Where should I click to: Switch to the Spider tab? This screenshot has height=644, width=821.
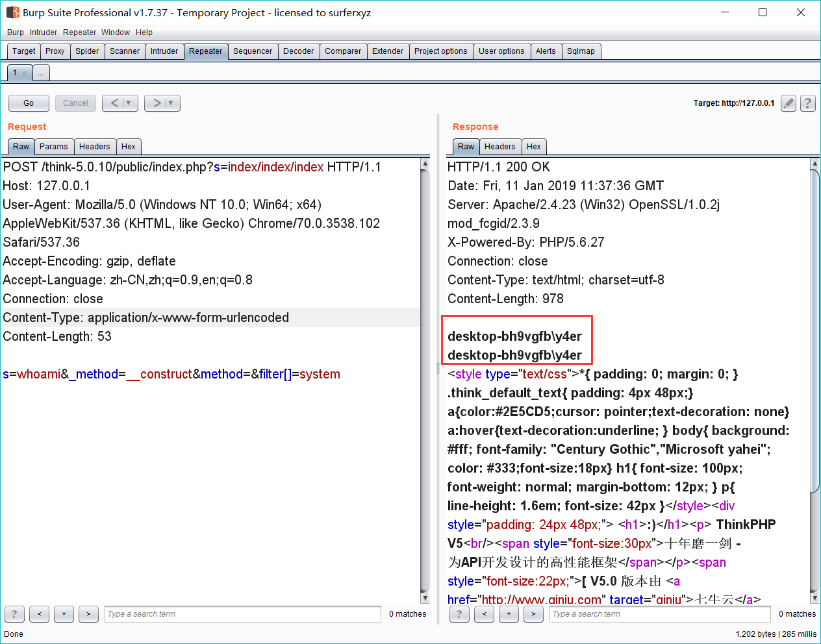click(x=87, y=51)
